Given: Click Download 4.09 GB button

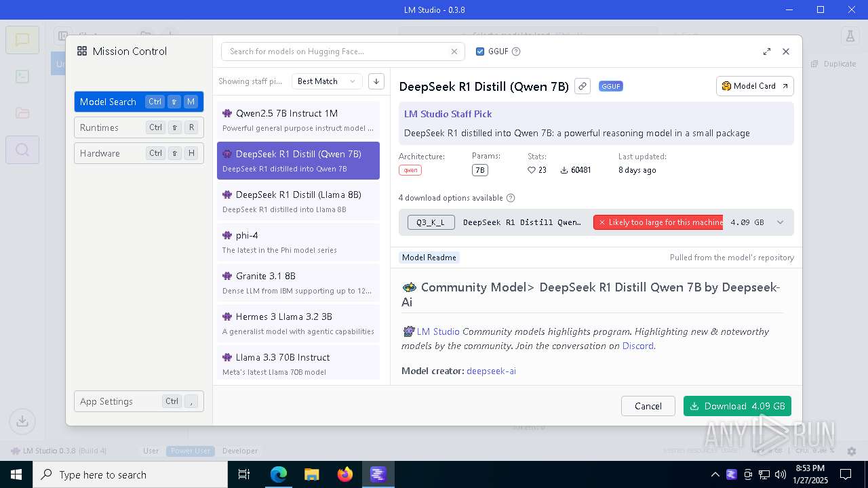Looking at the screenshot, I should pos(737,406).
